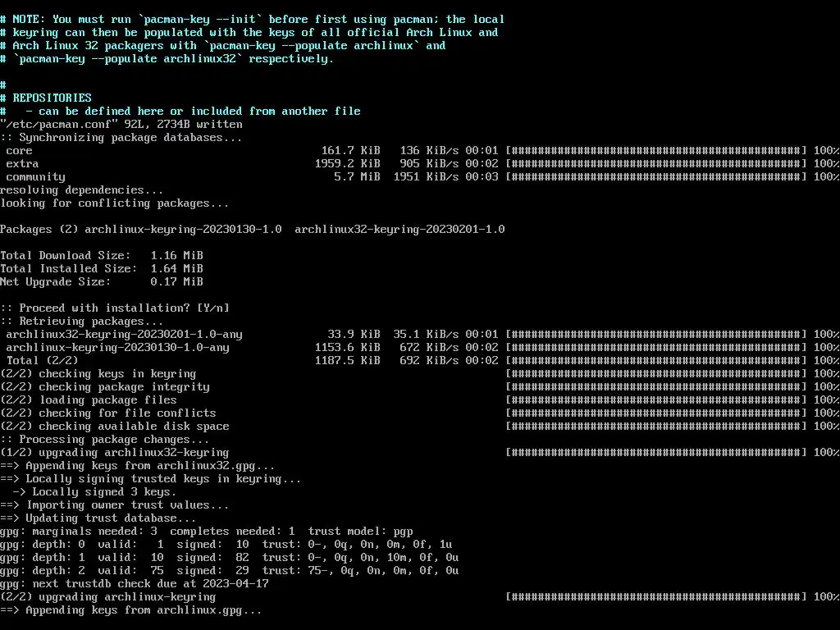
Task: Click "checking available disk space" line
Action: [115, 427]
